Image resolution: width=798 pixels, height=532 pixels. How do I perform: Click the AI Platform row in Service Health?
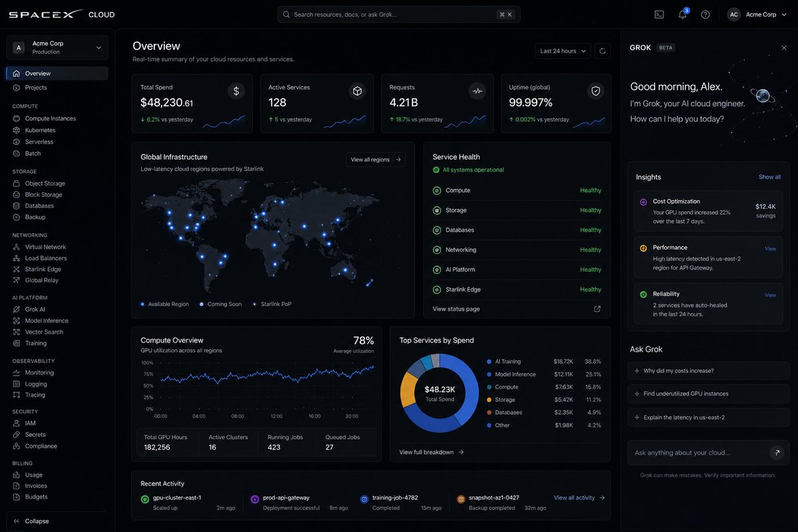click(x=517, y=270)
